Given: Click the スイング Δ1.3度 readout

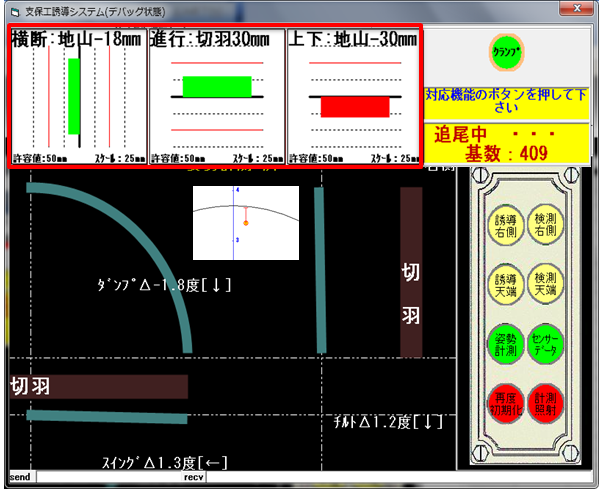Looking at the screenshot, I should tap(165, 463).
